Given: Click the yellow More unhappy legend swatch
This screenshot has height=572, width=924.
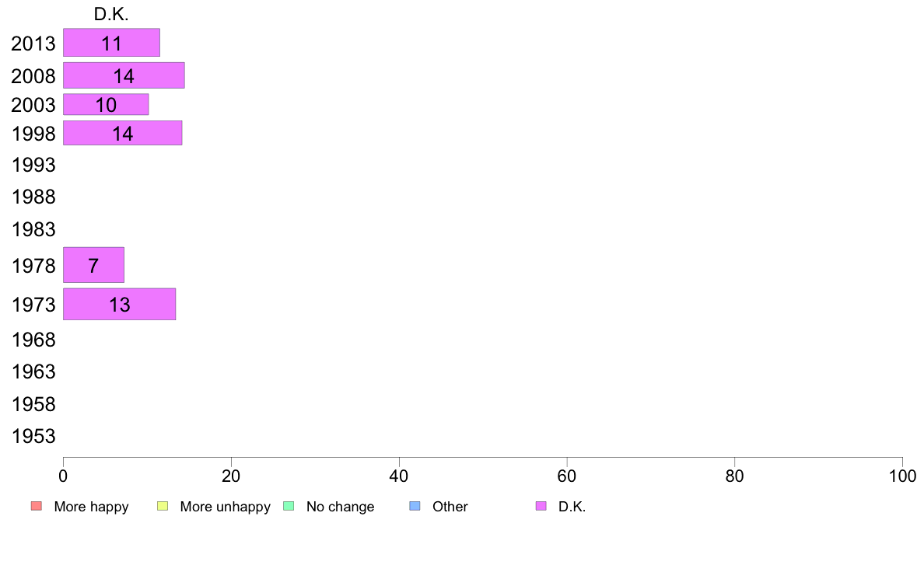Looking at the screenshot, I should 163,506.
